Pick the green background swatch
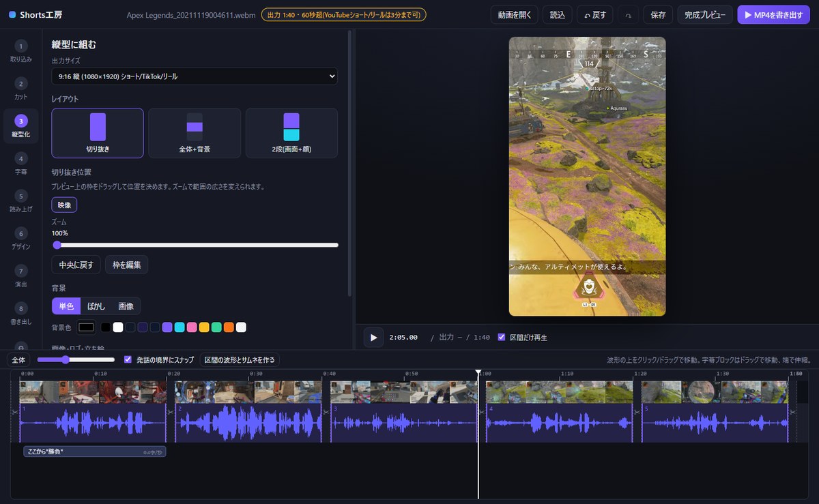 [x=216, y=327]
